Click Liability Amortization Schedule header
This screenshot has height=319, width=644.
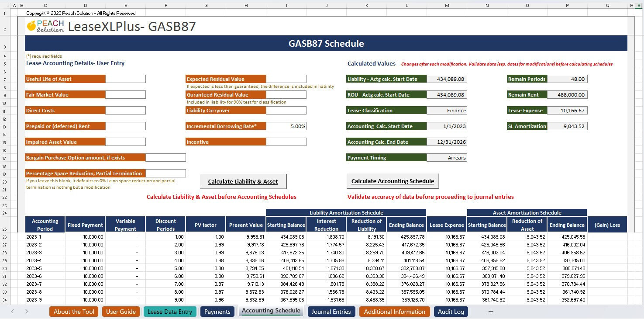[x=346, y=212]
